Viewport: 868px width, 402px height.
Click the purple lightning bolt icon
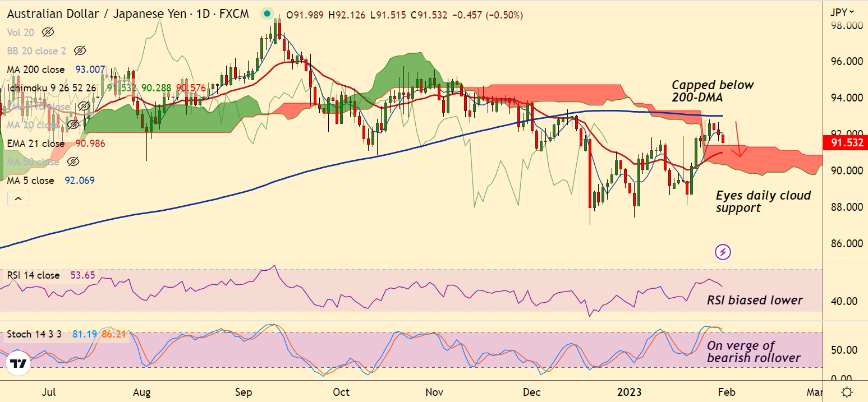723,252
